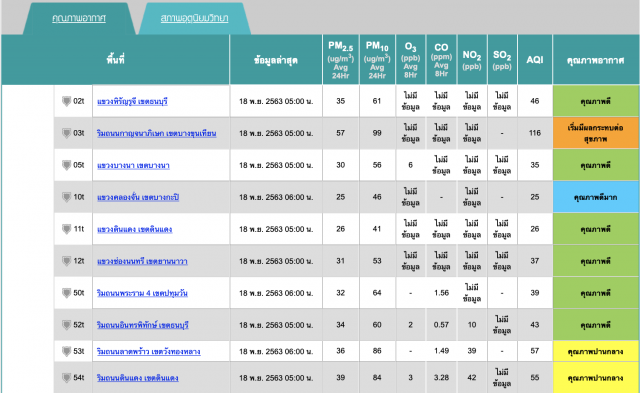Viewport: 640px width, 393px height.
Task: Click the คุณภาพอากาศ column header in the table
Action: pos(596,60)
